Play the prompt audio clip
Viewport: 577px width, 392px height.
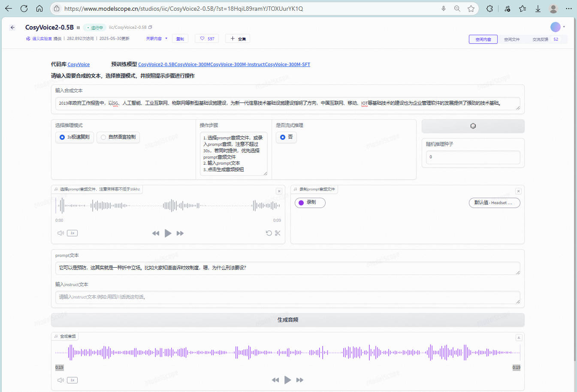[x=168, y=233]
